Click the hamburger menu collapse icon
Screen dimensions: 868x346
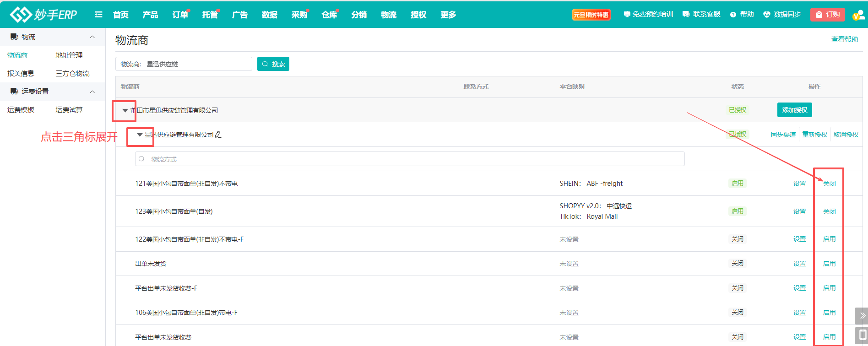click(98, 15)
